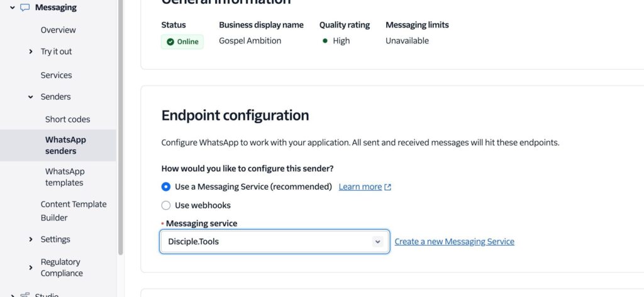Screen dimensions: 644x297
Task: Expand the Settings menu chevron
Action: coord(31,239)
